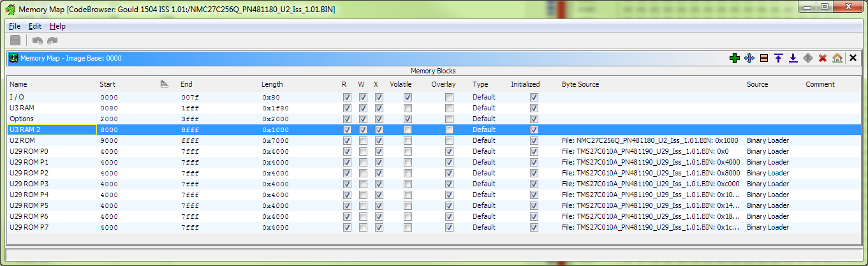
Task: Select the U29 ROM P7 block name
Action: click(x=29, y=227)
